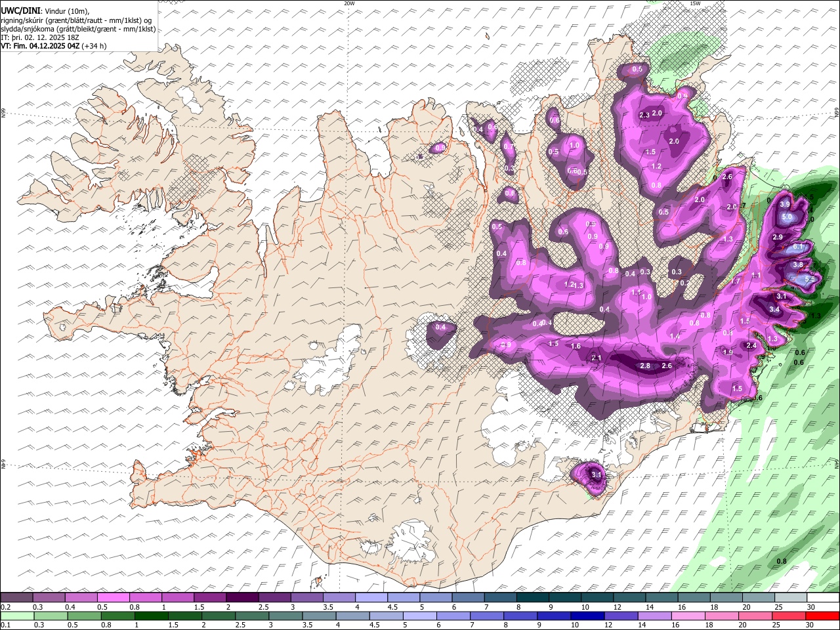Pick top-row legend swatch between 0.5 and 0.8
The height and width of the screenshot is (630, 840).
point(113,597)
